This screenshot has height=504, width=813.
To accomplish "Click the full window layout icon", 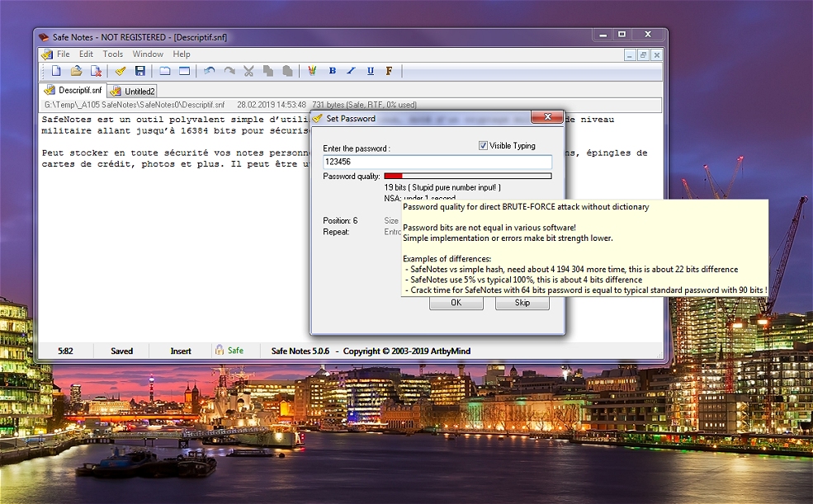I will (184, 71).
